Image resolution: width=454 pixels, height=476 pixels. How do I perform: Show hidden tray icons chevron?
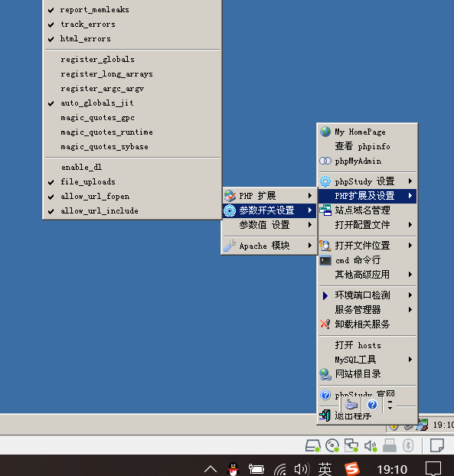[211, 469]
